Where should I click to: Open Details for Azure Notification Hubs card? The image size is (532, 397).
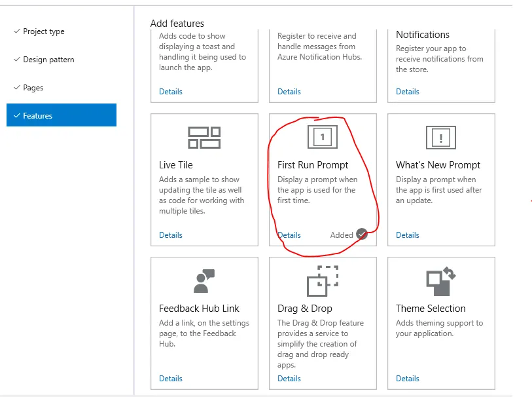tap(289, 92)
